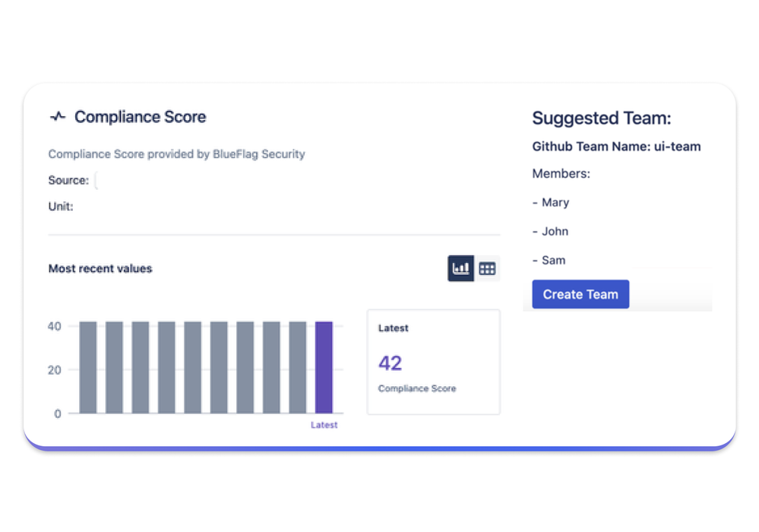Switch to table view
This screenshot has height=532, width=759.
coord(487,268)
